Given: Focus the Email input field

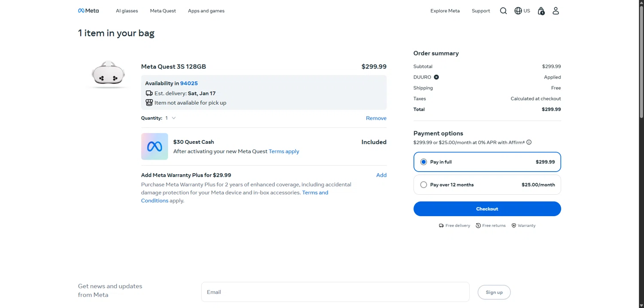Looking at the screenshot, I should click(335, 292).
